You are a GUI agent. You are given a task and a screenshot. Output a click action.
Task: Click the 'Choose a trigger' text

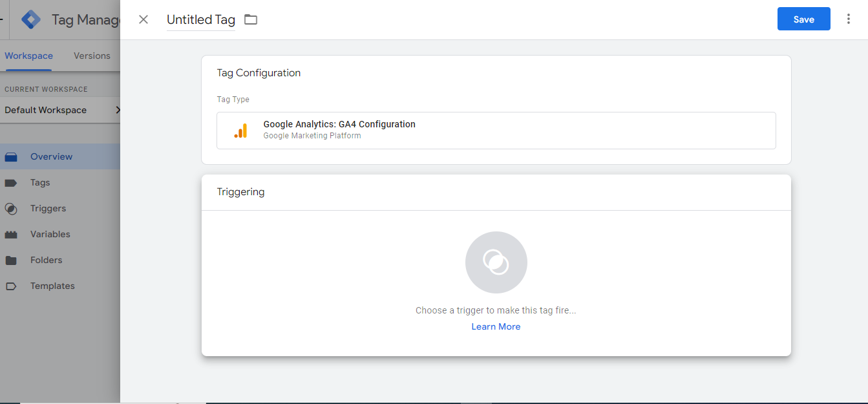pos(496,310)
